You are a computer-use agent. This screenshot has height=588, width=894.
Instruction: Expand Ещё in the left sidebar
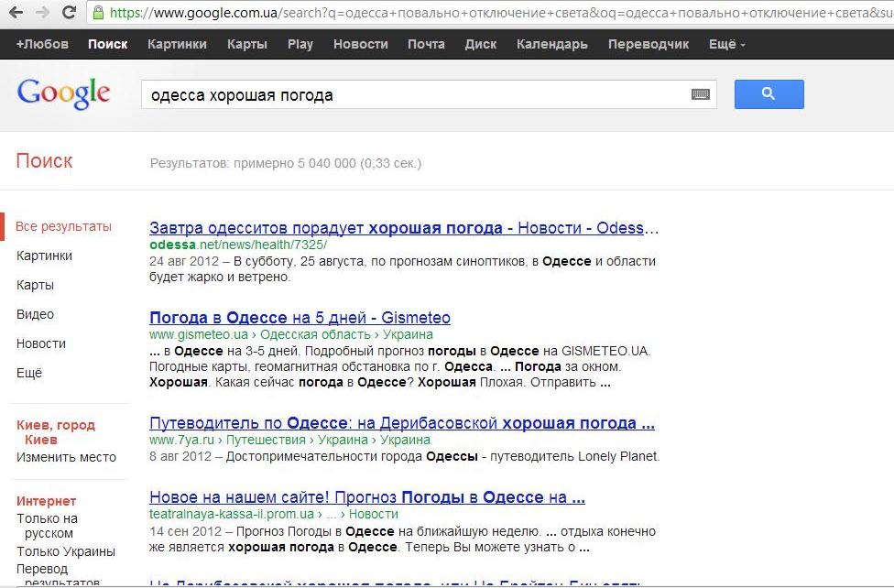coord(29,373)
